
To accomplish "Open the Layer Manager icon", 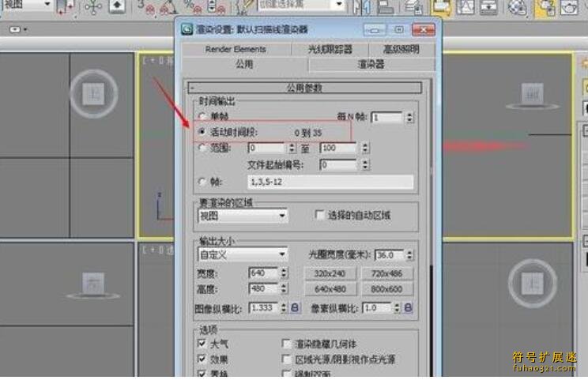I will (x=413, y=7).
